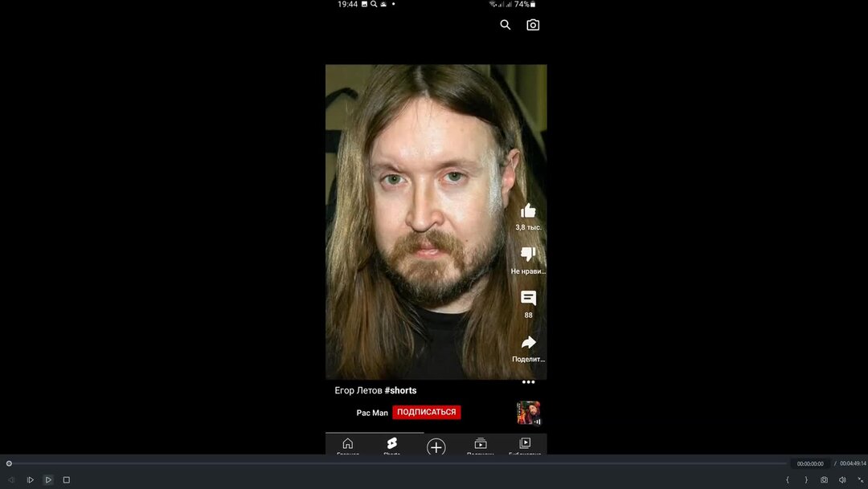Open Library tab in bottom bar
The width and height of the screenshot is (868, 489).
click(x=525, y=446)
